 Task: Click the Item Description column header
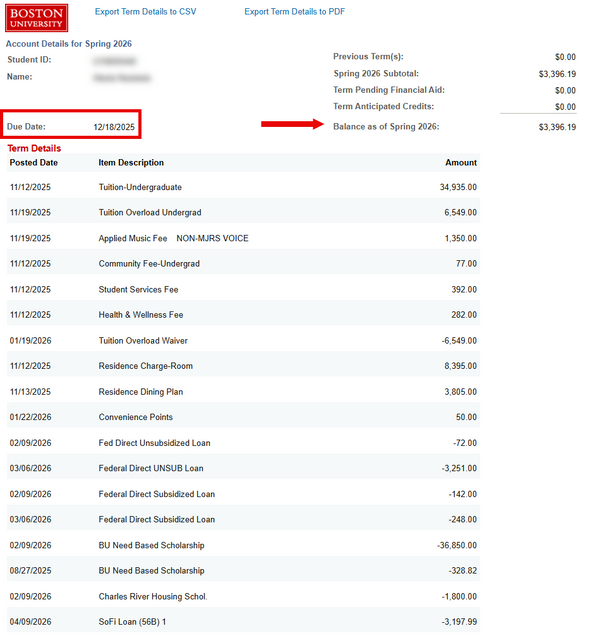131,163
